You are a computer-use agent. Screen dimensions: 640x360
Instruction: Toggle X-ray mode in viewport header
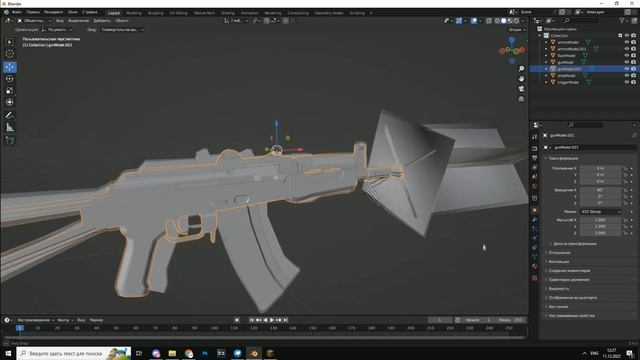point(489,20)
